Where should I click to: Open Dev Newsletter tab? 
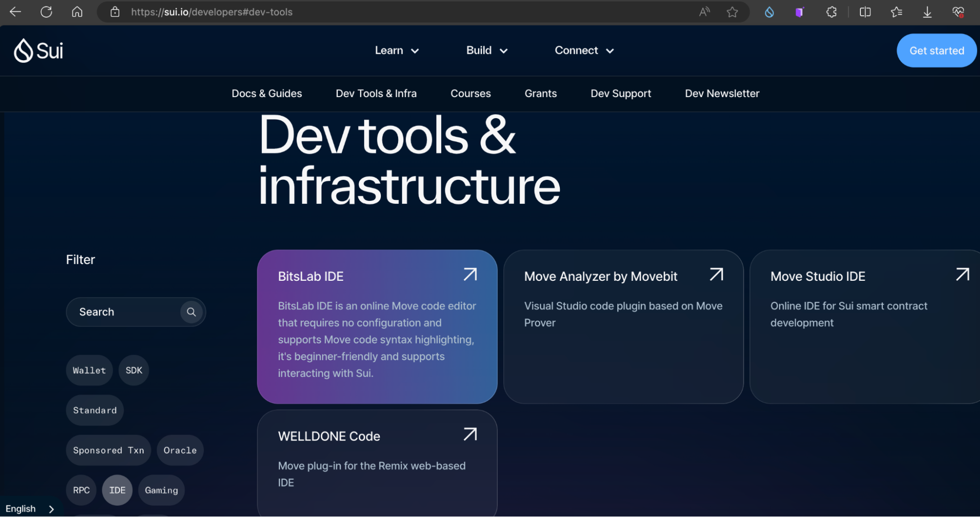[722, 93]
